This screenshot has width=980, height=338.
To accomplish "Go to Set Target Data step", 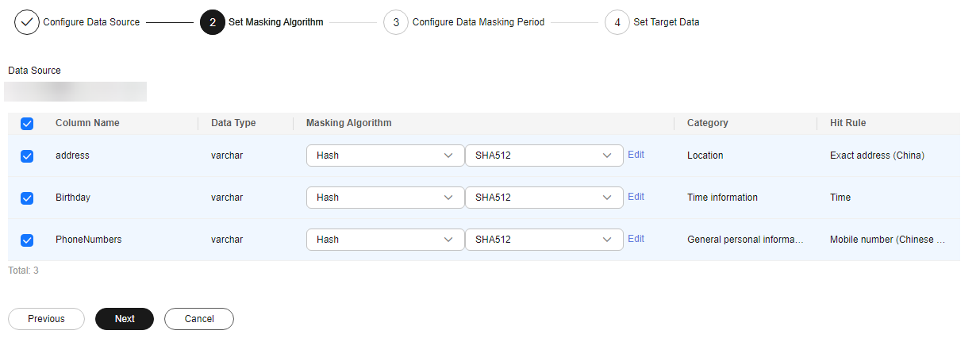I will point(666,22).
